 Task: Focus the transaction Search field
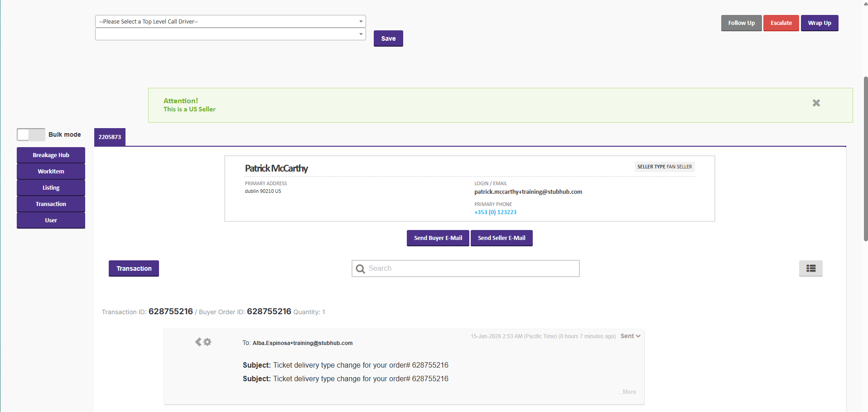click(471, 268)
